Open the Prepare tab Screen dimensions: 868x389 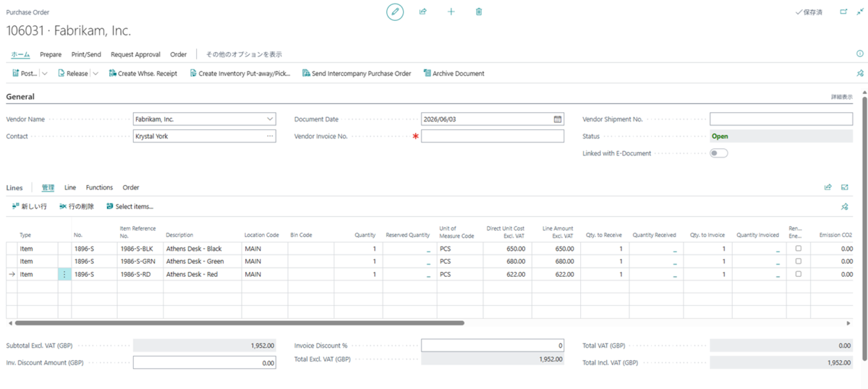coord(51,54)
